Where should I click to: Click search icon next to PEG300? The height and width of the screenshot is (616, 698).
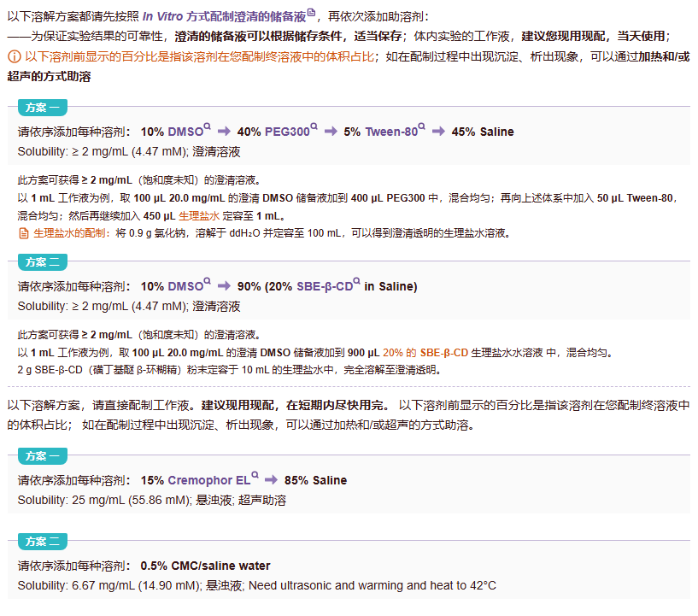[314, 126]
